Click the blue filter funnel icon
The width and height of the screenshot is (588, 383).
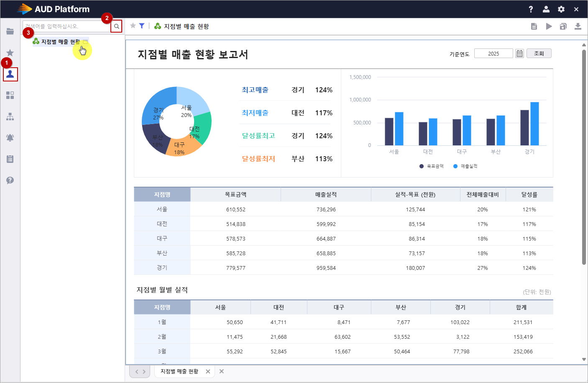[142, 26]
